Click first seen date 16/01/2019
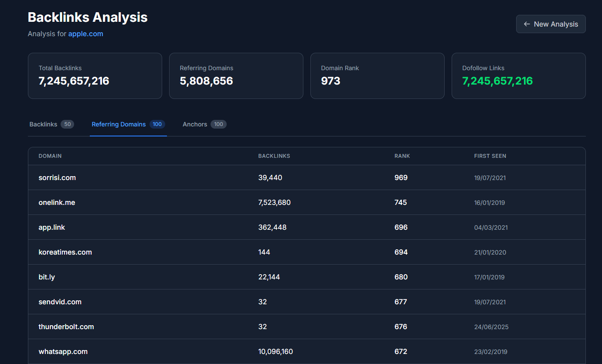Viewport: 602px width, 364px height. pos(490,203)
